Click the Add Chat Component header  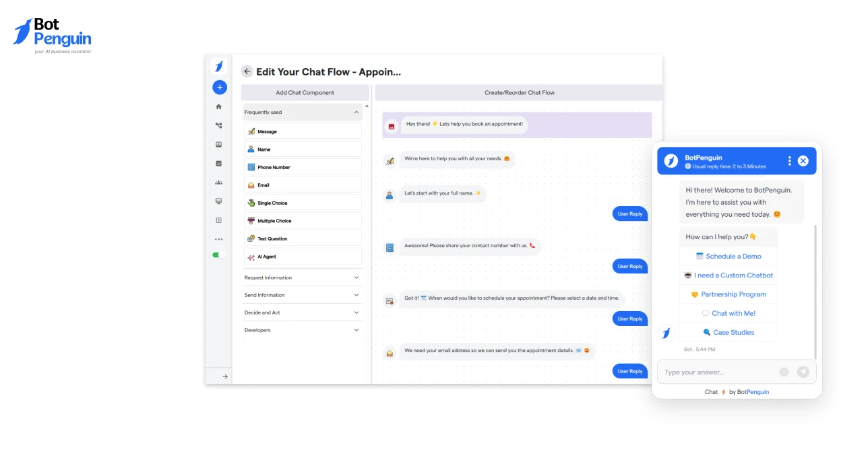pyautogui.click(x=305, y=93)
